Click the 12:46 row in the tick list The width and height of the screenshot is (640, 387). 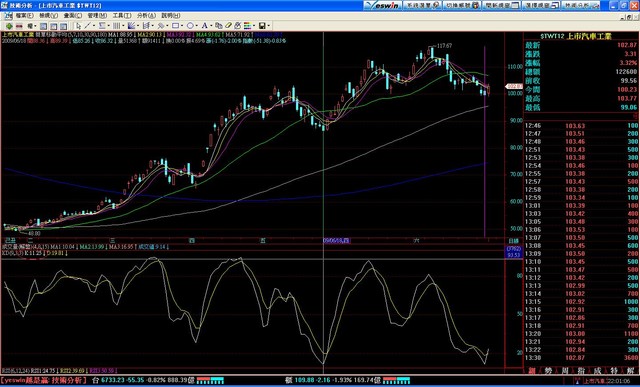582,126
